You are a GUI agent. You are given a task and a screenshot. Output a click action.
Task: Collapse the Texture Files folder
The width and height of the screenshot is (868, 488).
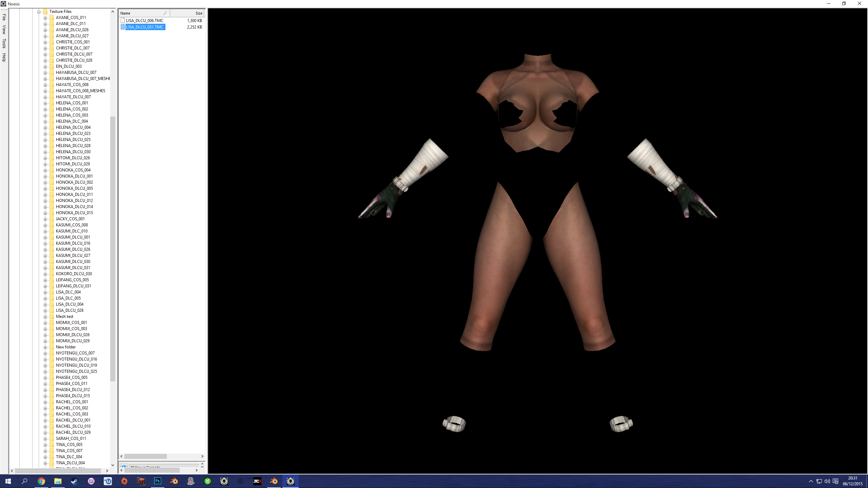coord(39,12)
